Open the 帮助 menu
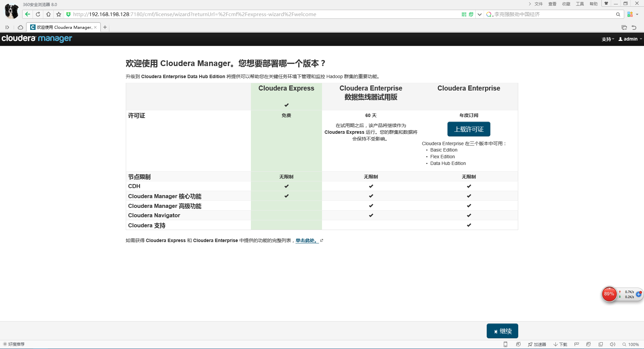 (x=594, y=4)
